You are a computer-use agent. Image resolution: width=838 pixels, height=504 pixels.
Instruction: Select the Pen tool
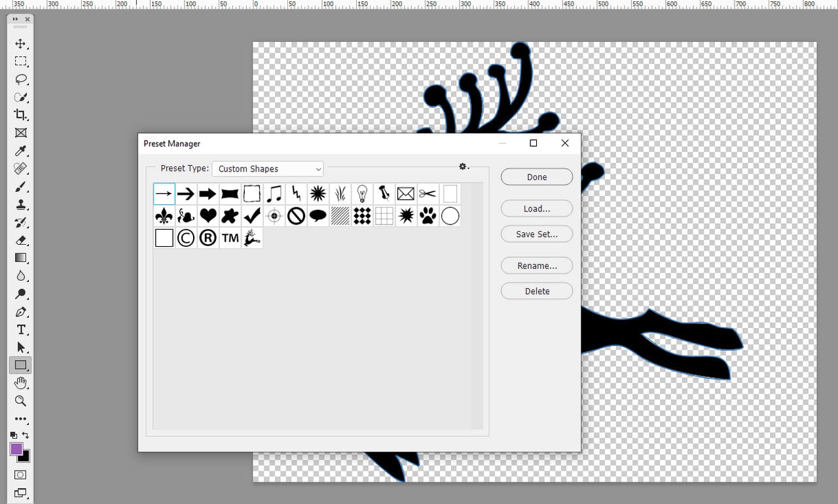point(21,312)
